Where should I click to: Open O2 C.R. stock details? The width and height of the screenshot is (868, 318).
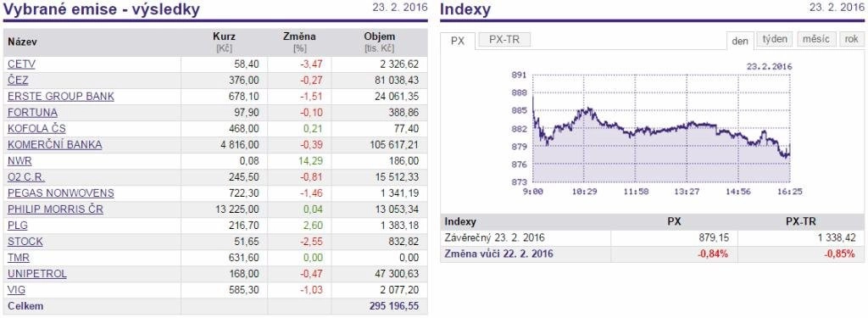point(26,177)
